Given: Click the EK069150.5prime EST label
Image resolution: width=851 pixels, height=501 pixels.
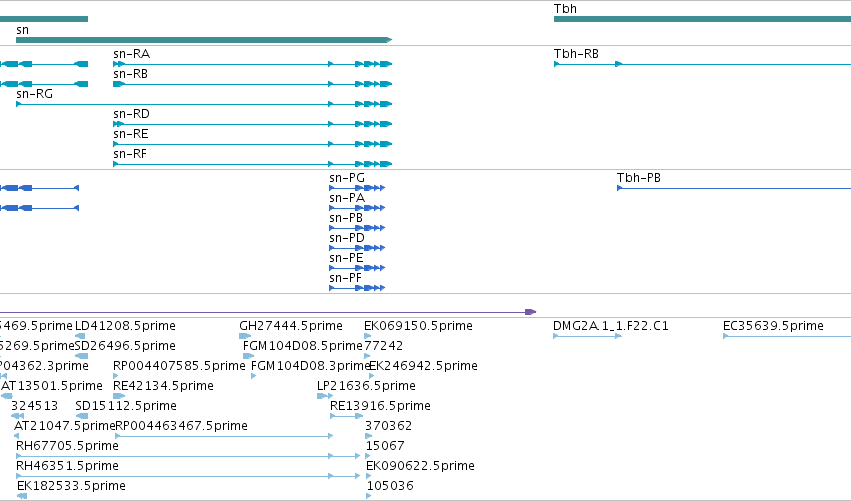Looking at the screenshot, I should tap(418, 326).
